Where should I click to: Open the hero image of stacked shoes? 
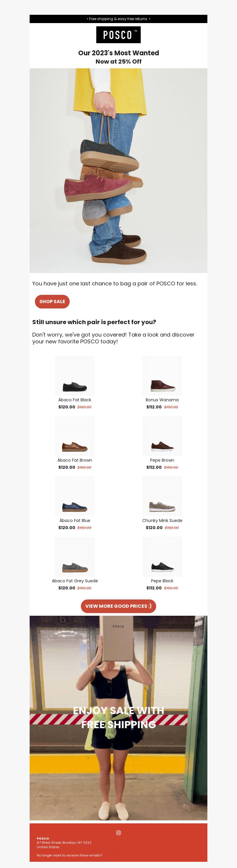point(118,171)
